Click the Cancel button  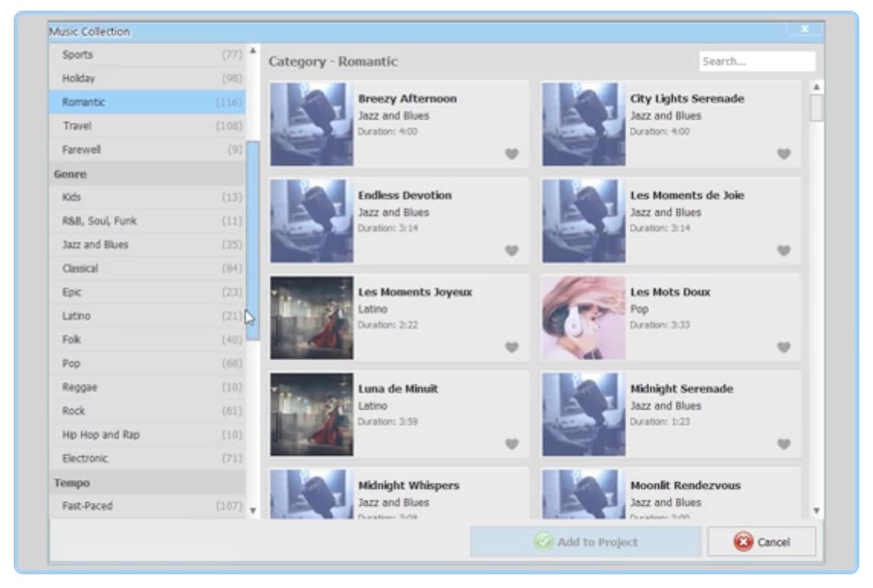(x=762, y=542)
